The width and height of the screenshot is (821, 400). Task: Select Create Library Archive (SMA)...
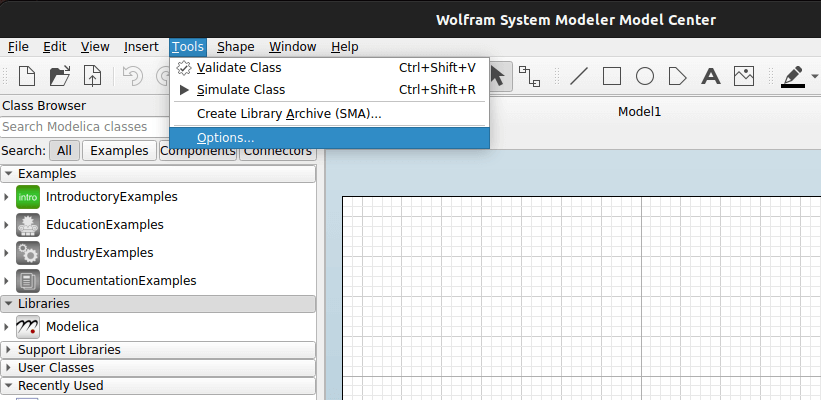(329, 114)
